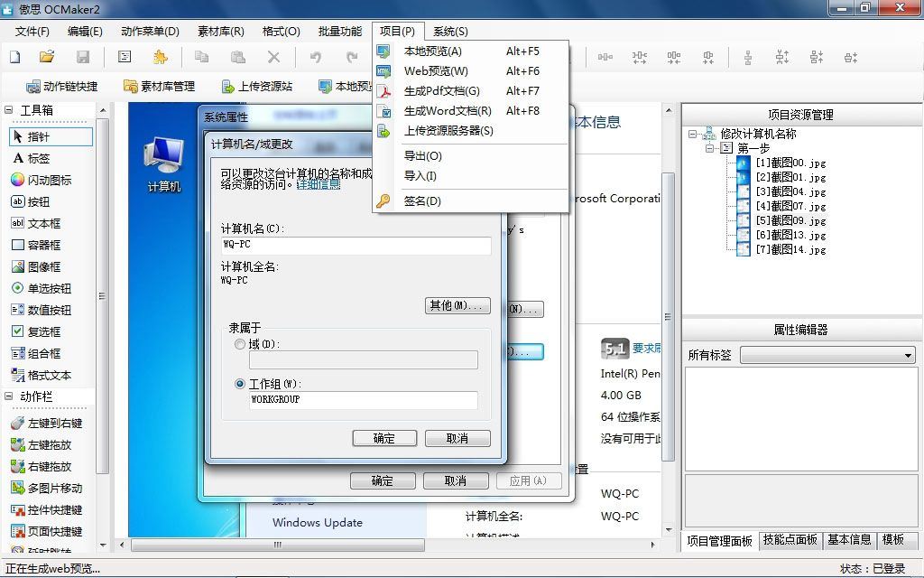Image resolution: width=924 pixels, height=578 pixels.
Task: Click the canvas horizontal scrollbar thumb
Action: 278,545
